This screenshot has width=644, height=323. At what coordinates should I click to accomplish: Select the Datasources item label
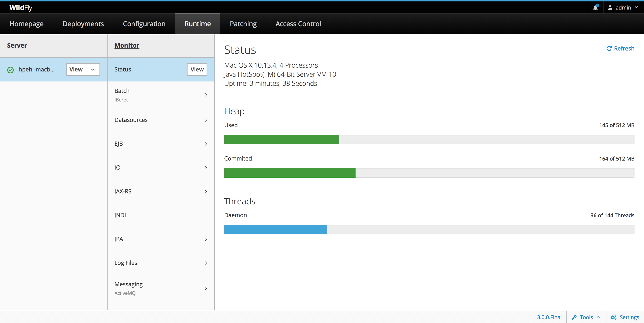coord(131,120)
